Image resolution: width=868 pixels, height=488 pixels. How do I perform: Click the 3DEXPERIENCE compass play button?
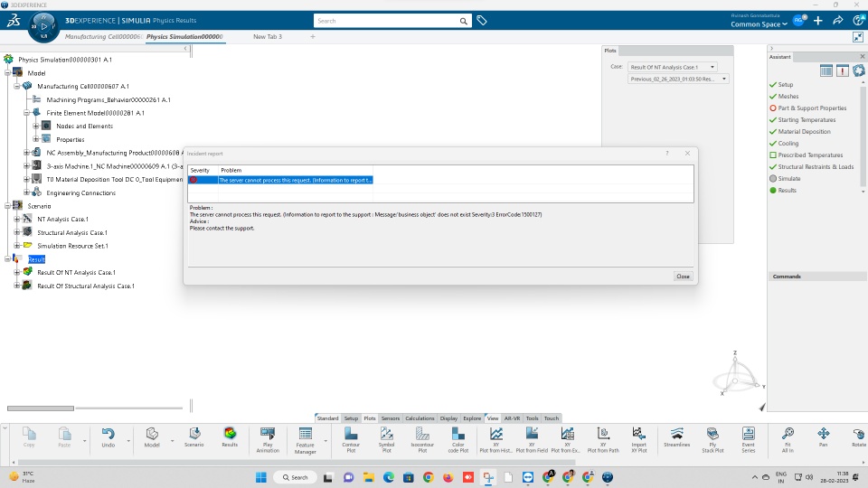coord(43,26)
